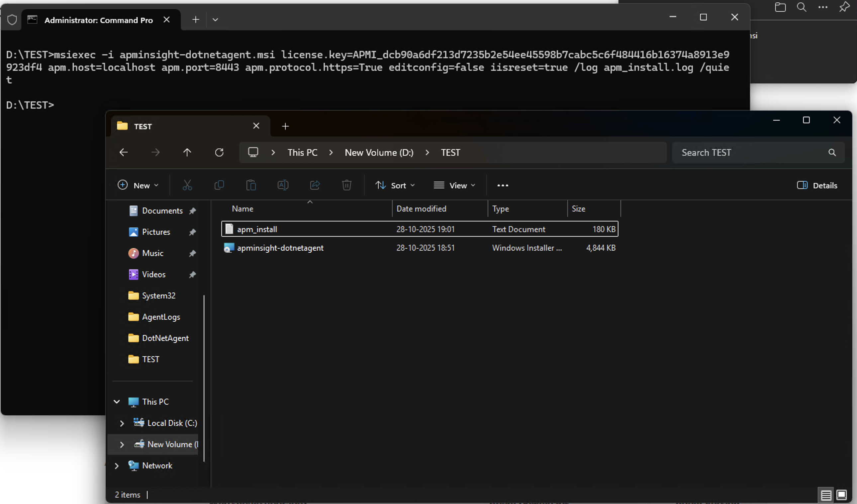
Task: Navigate back using the back arrow
Action: (x=124, y=153)
